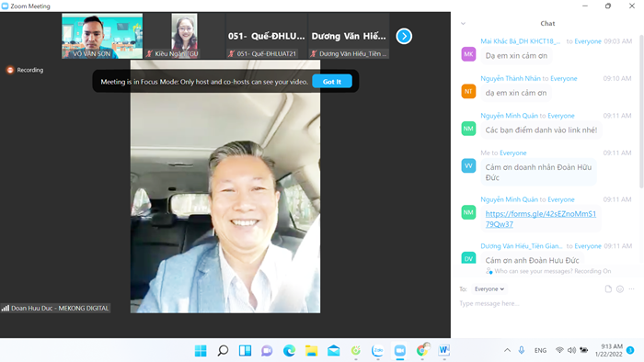
Task: Open the Cốc Cốc browser taskbar icon
Action: coord(356,351)
